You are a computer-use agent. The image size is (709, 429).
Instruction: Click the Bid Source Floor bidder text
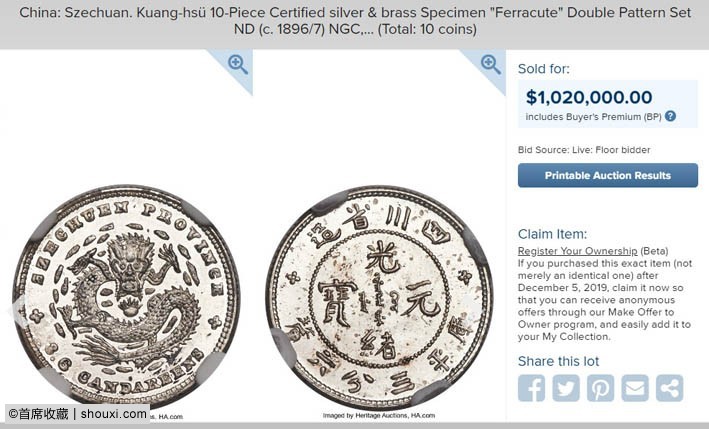pos(584,150)
